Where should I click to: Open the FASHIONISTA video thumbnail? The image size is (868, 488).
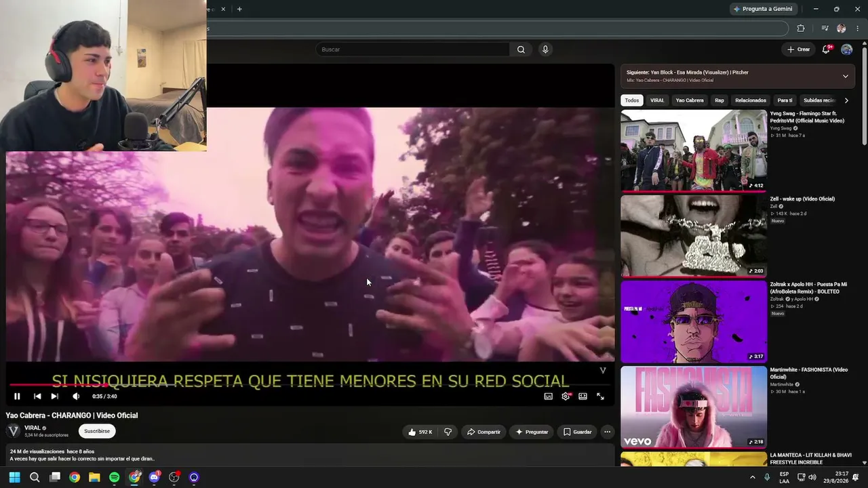pos(694,407)
